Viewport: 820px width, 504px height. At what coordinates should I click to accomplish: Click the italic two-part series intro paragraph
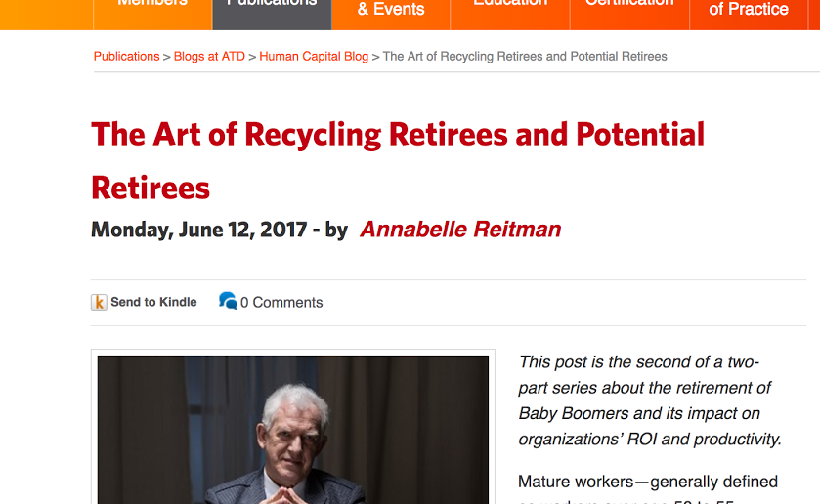pos(650,400)
